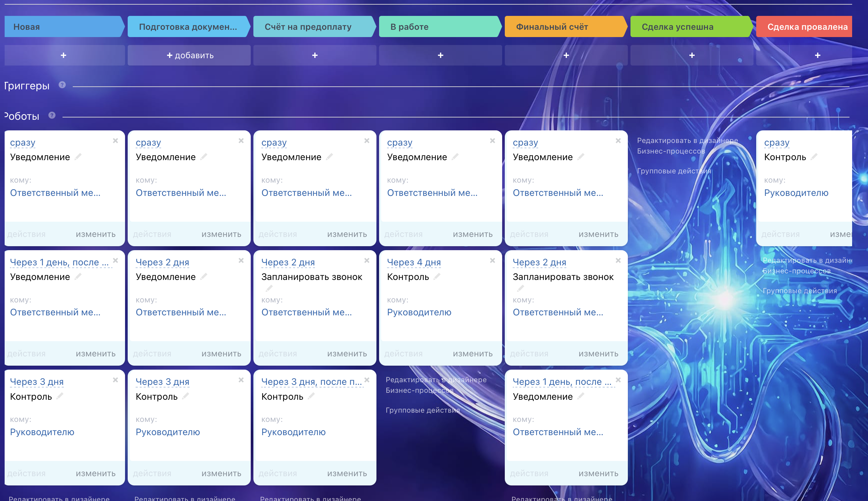Open Редактировать в дизайнере Бизнес-процессов under Сделка успешна
Screen dimensions: 868x501
(x=687, y=146)
